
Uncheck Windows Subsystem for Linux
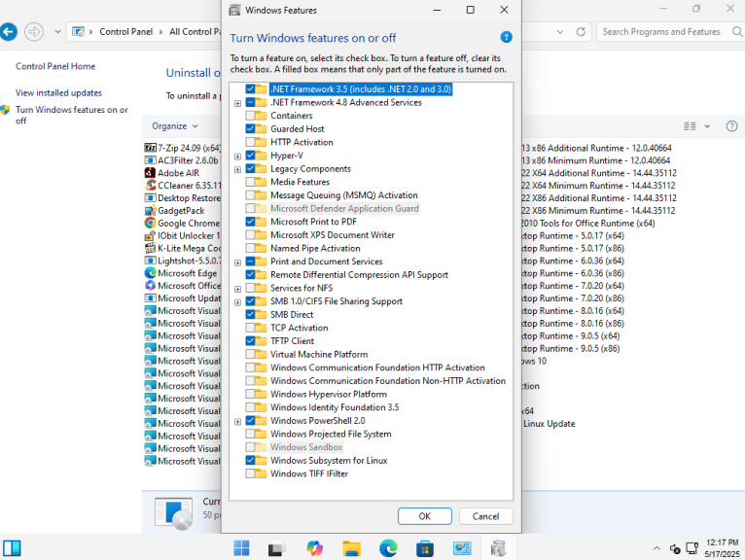[250, 460]
